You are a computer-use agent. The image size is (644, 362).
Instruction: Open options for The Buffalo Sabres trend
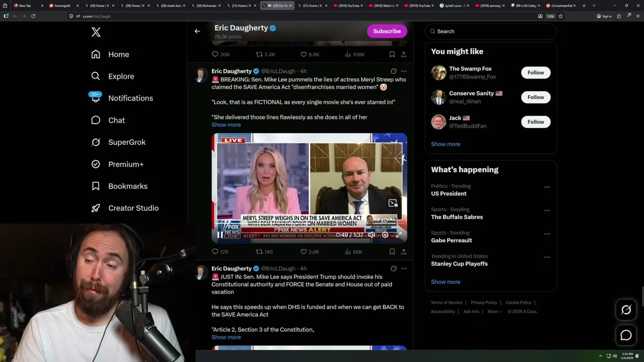pyautogui.click(x=547, y=210)
